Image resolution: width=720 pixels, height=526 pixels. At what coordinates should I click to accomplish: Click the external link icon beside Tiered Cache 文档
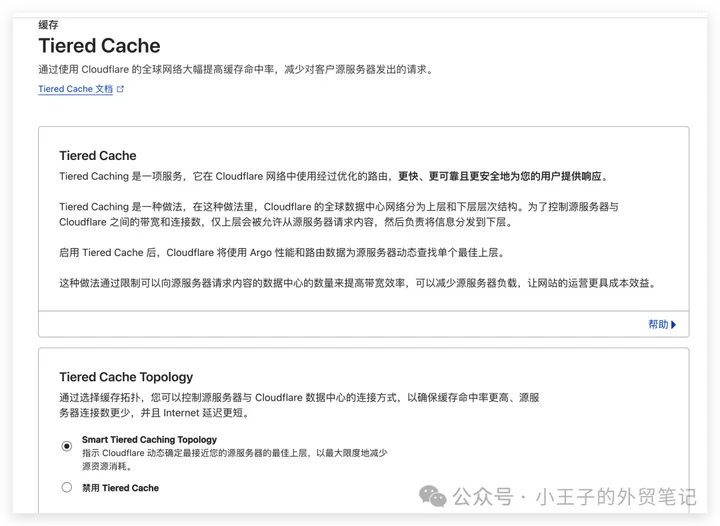pyautogui.click(x=120, y=89)
